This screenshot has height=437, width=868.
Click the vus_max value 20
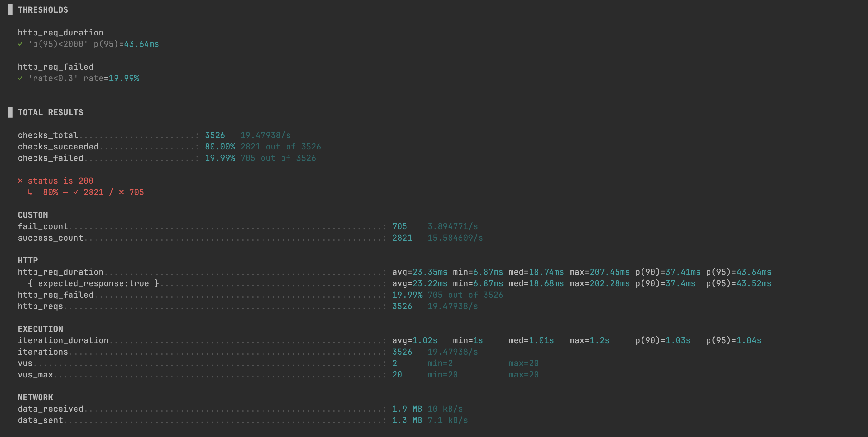397,375
